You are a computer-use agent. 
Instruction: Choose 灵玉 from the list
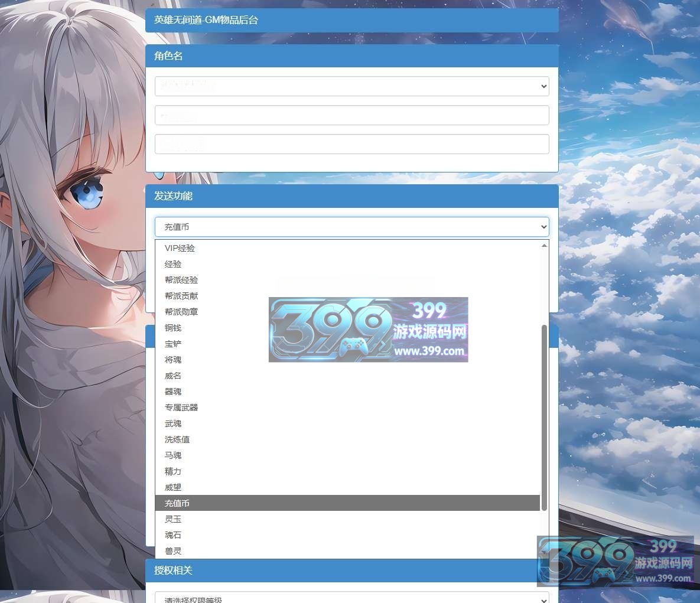pyautogui.click(x=347, y=519)
